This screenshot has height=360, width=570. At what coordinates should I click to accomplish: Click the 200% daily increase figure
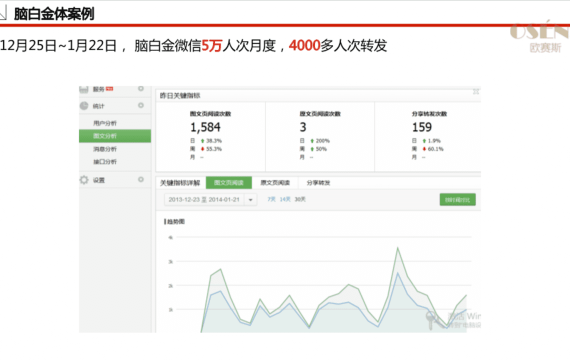(x=322, y=141)
